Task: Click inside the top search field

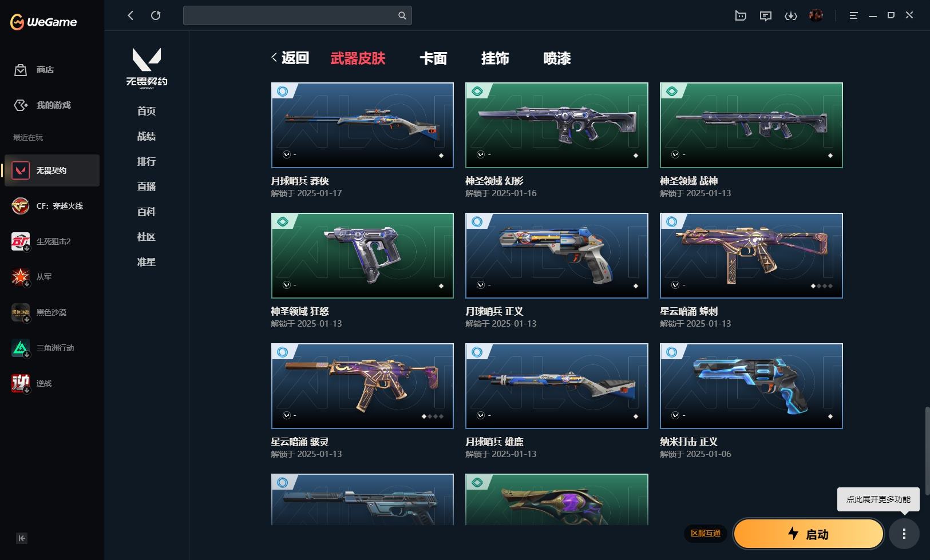Action: [x=291, y=15]
